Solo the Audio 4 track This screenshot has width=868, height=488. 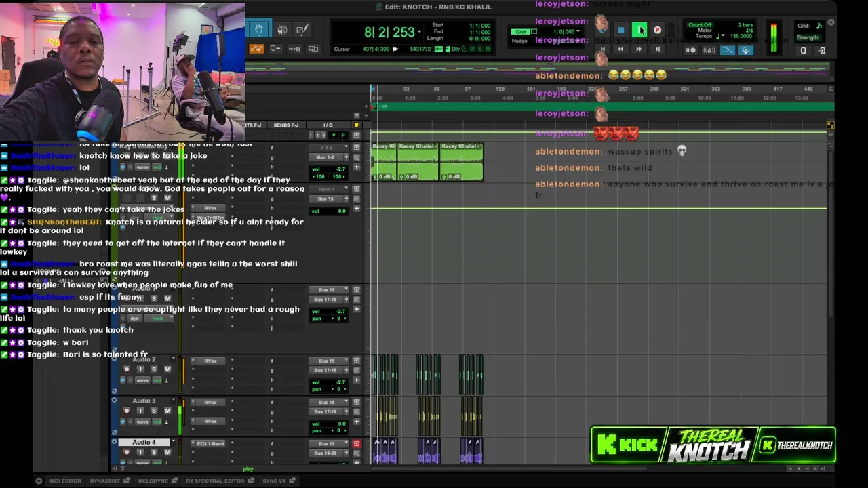pos(154,452)
